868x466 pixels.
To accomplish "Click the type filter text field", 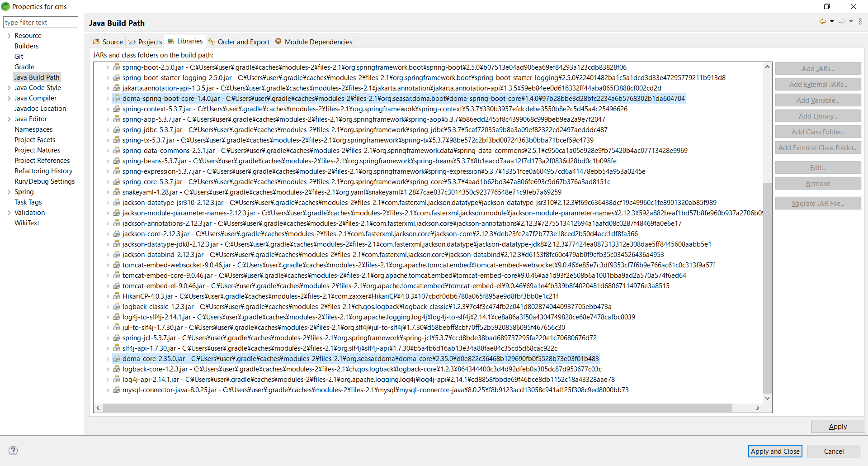I will pyautogui.click(x=40, y=22).
